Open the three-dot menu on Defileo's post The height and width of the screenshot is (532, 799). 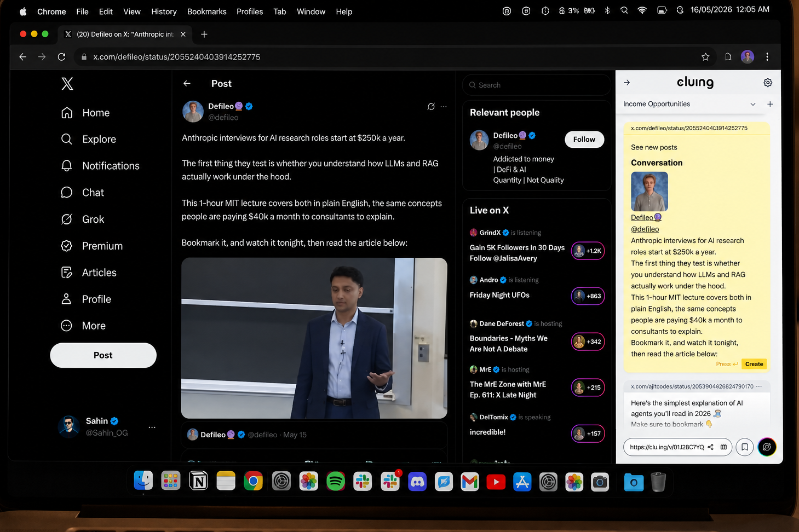click(444, 107)
